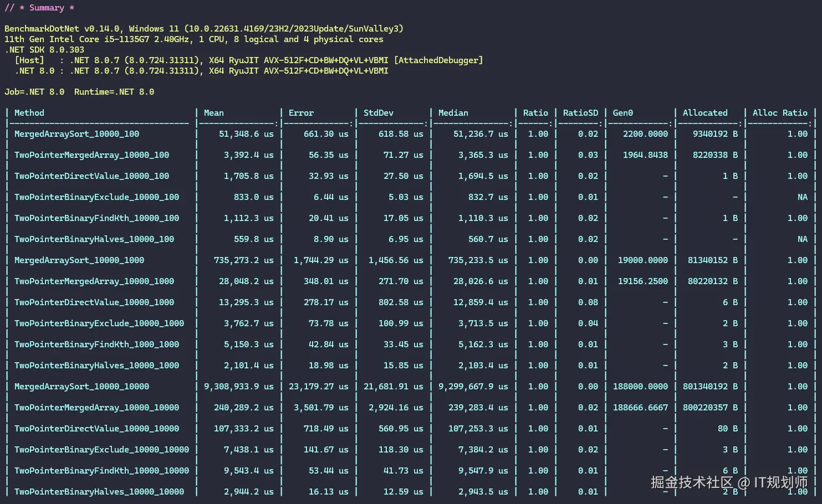Click the Error column header
The width and height of the screenshot is (822, 504).
point(301,113)
